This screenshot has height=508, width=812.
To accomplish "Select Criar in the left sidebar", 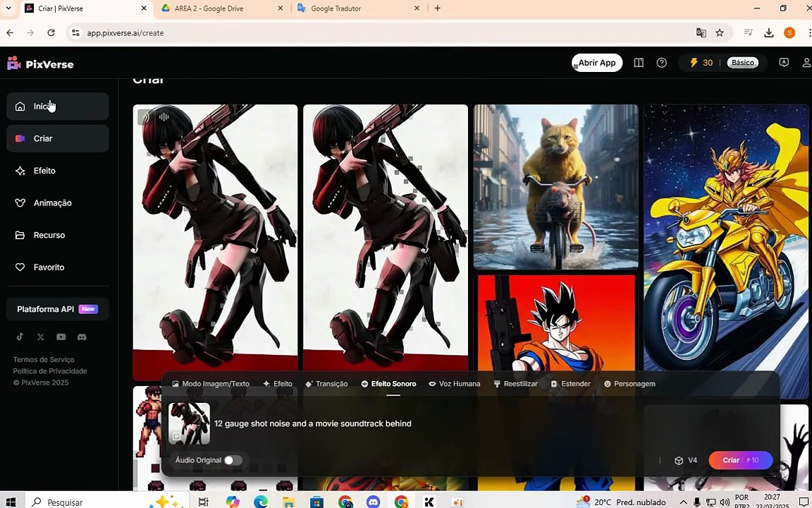I will pos(58,138).
